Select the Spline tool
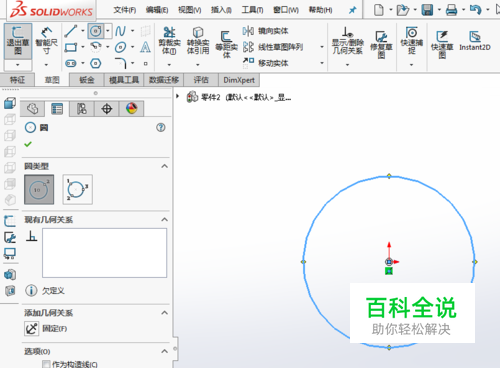Image resolution: width=500 pixels, height=368 pixels. coord(120,31)
